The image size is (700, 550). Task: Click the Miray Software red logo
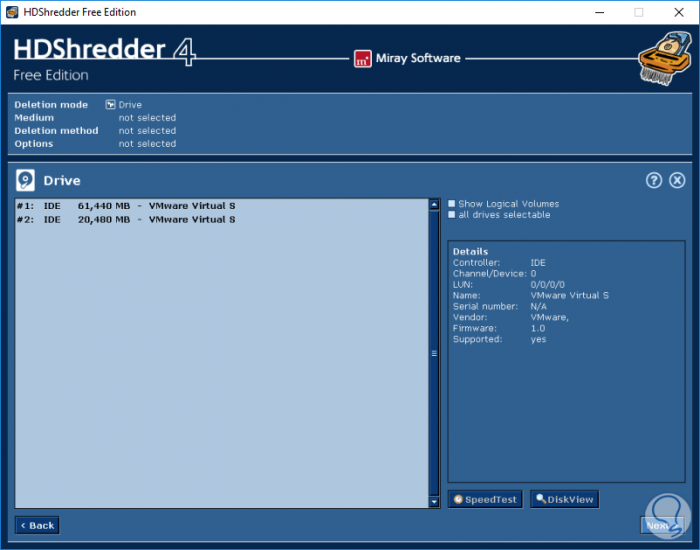[362, 58]
